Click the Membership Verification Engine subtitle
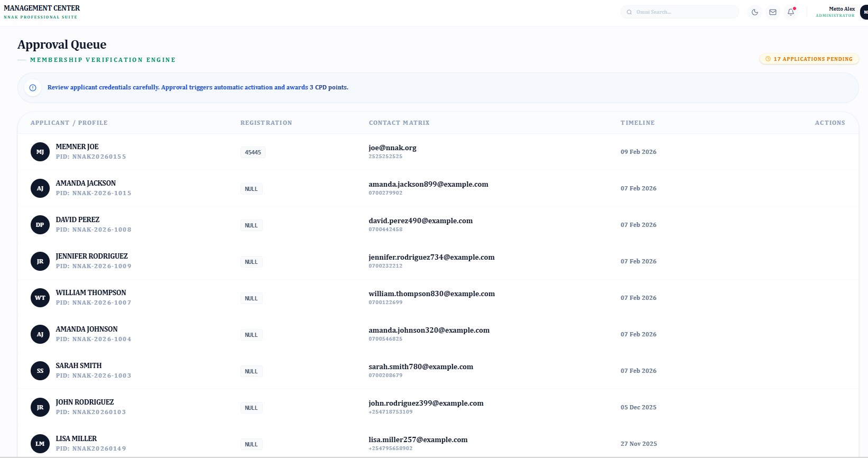The image size is (868, 458). [103, 60]
